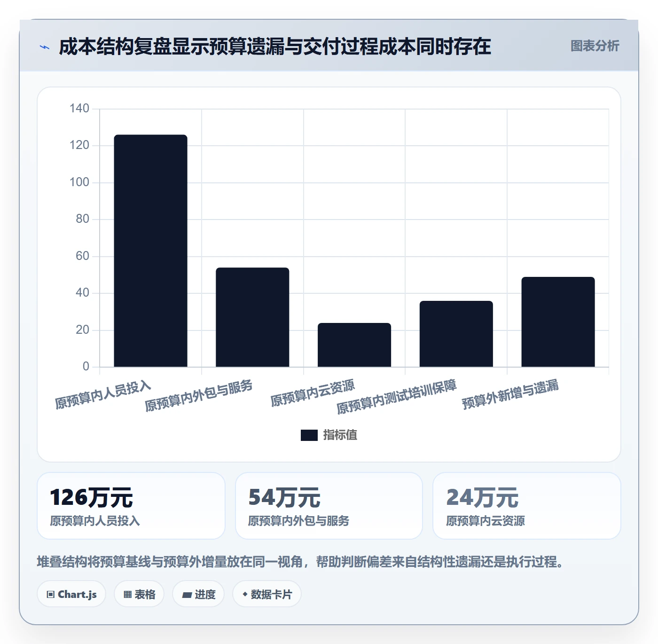
Task: Click the bar icon in 进度 chip
Action: click(187, 595)
